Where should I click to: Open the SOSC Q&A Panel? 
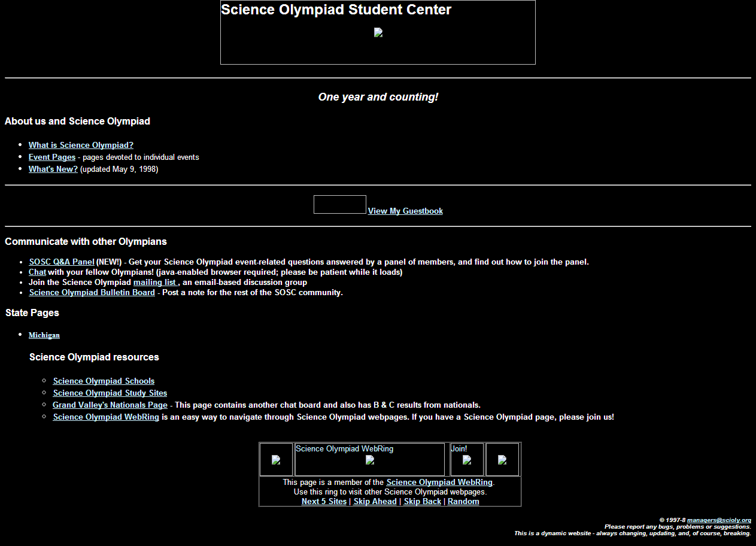62,262
